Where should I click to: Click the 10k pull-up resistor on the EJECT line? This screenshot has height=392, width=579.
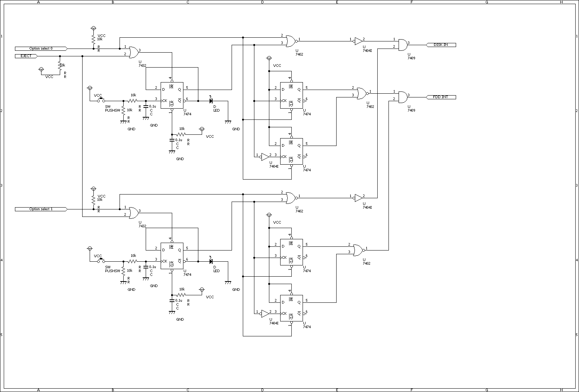[x=59, y=66]
